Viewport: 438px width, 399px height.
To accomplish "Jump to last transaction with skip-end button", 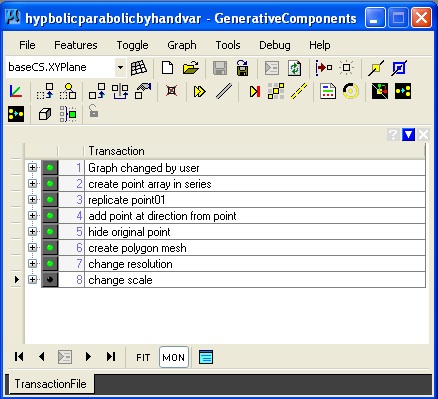I will pyautogui.click(x=111, y=357).
